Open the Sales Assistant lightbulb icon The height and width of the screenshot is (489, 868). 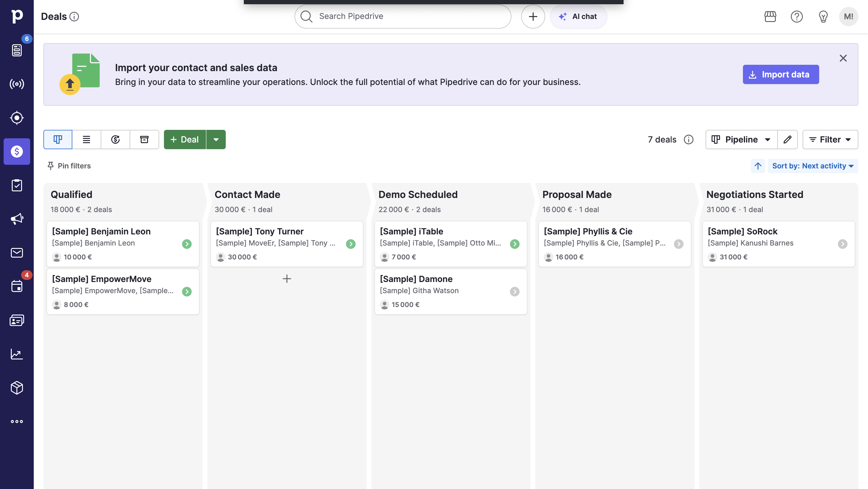(823, 17)
